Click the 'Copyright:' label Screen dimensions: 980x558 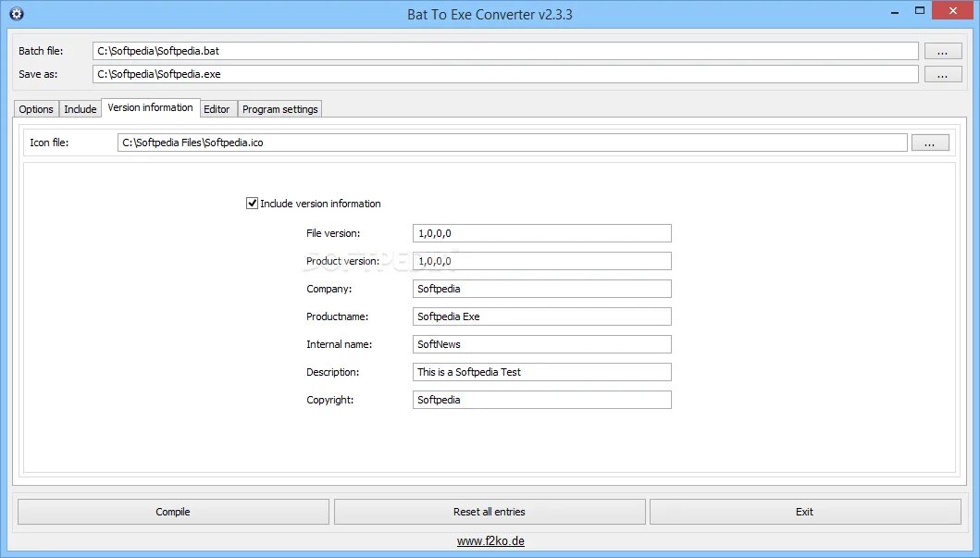329,400
